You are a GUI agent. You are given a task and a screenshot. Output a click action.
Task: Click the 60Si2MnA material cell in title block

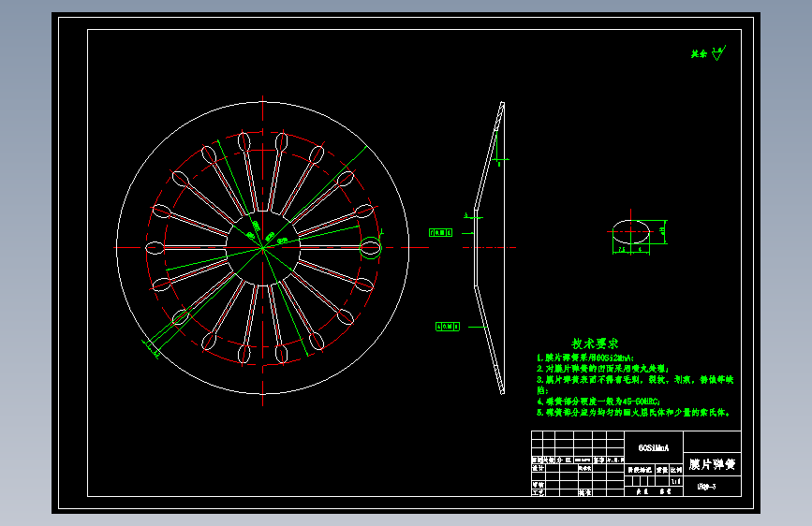[x=654, y=447]
